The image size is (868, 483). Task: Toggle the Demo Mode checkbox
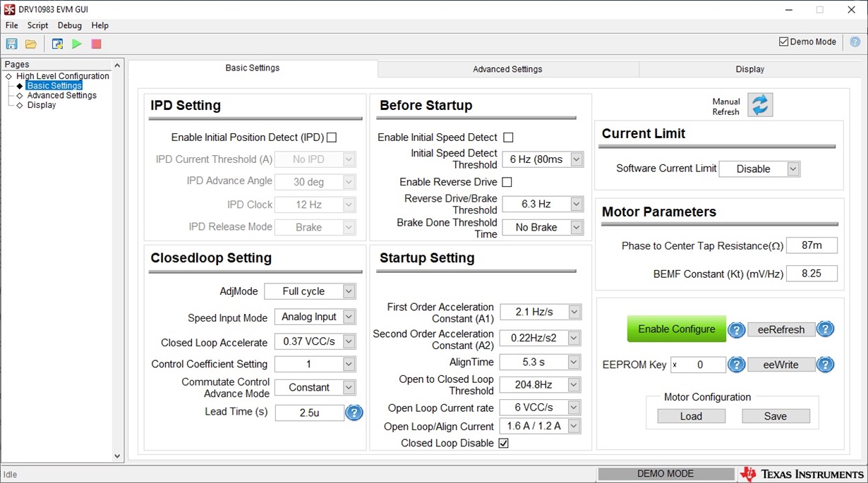783,42
